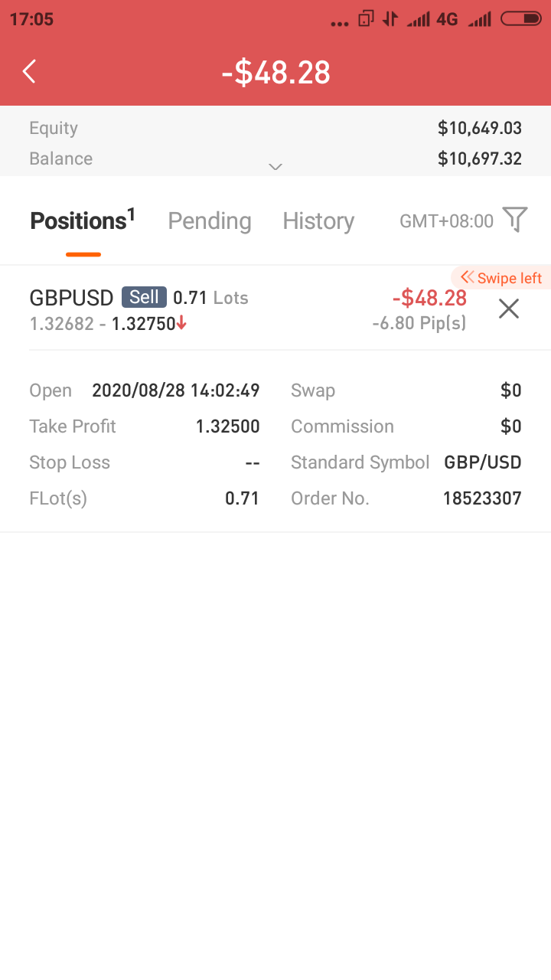Screen dimensions: 551x980
Task: Set the Stop Loss value
Action: tap(253, 462)
